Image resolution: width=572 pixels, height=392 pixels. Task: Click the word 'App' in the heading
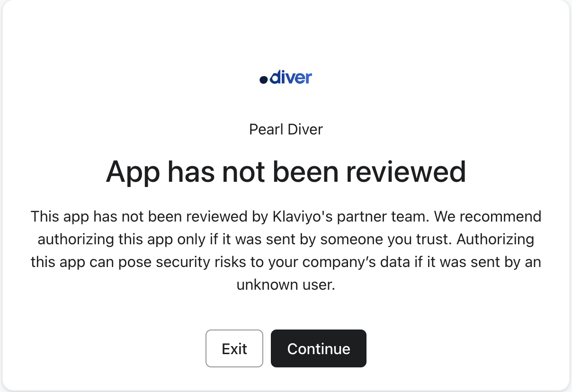[134, 172]
